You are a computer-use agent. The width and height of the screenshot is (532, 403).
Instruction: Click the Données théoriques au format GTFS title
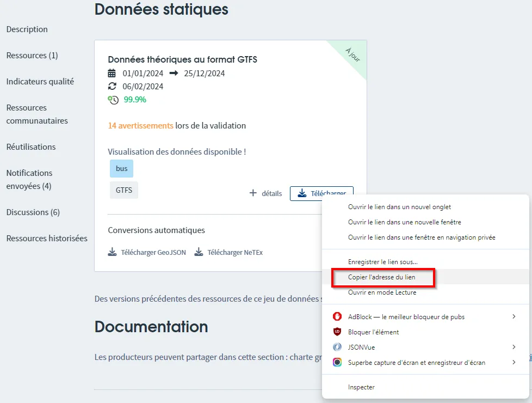[x=183, y=59]
